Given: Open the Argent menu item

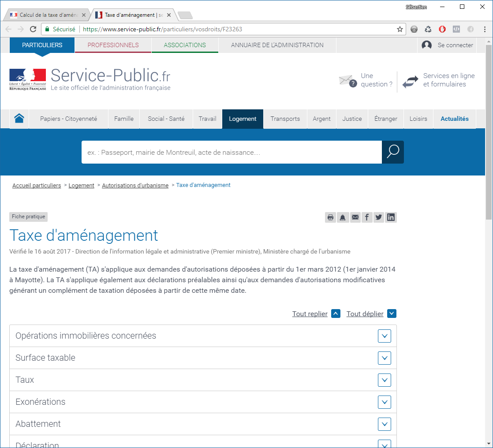Looking at the screenshot, I should pos(321,119).
